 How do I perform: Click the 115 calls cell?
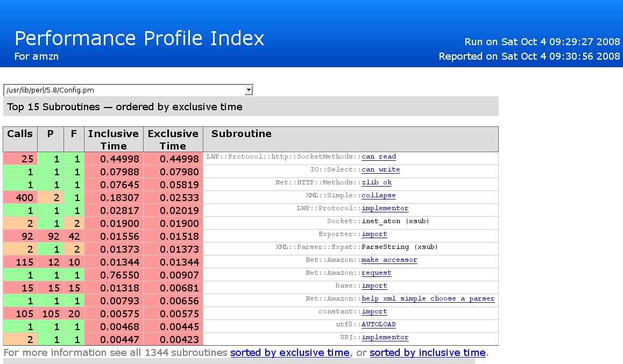[20, 262]
